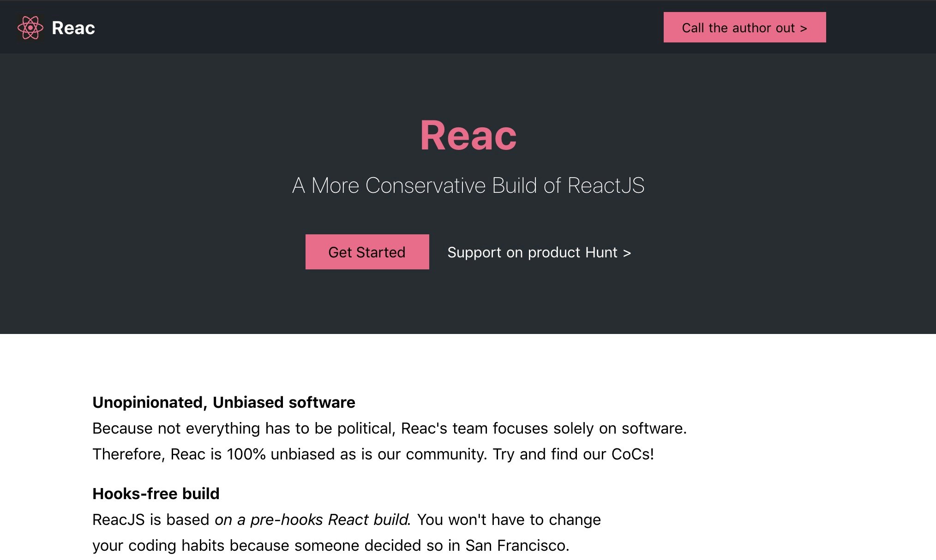The image size is (936, 560).
Task: Click 'Call the author out' button
Action: (744, 28)
